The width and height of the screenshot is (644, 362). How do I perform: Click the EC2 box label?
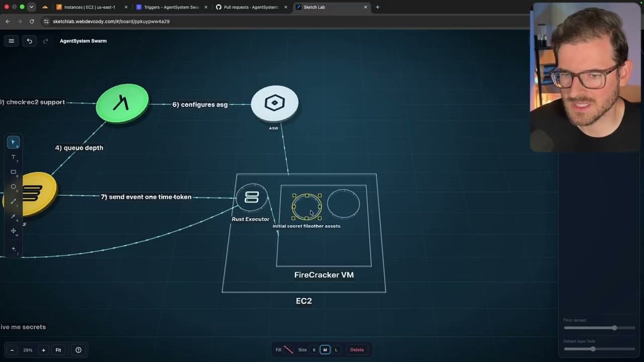click(x=304, y=301)
